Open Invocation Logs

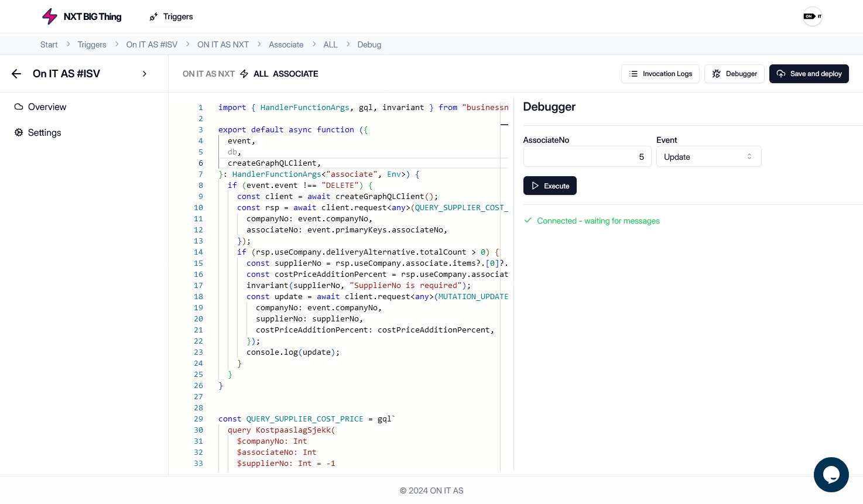[660, 74]
